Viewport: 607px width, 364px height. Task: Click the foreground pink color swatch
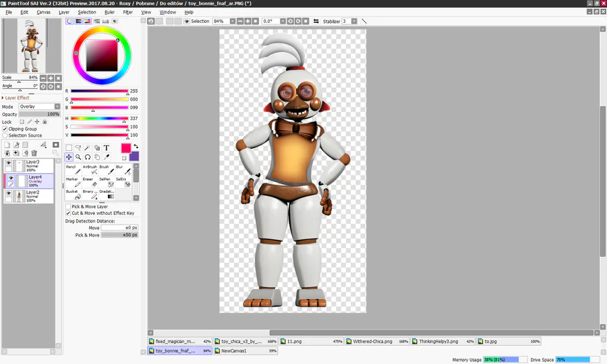pyautogui.click(x=126, y=148)
